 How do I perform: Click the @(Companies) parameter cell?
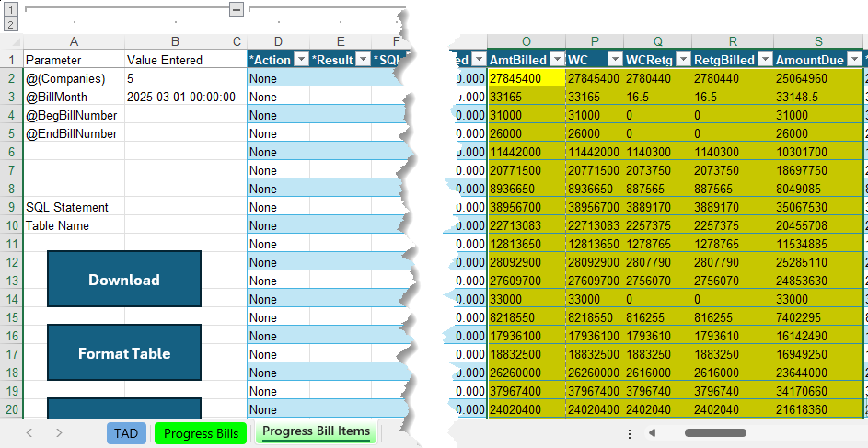[x=74, y=78]
